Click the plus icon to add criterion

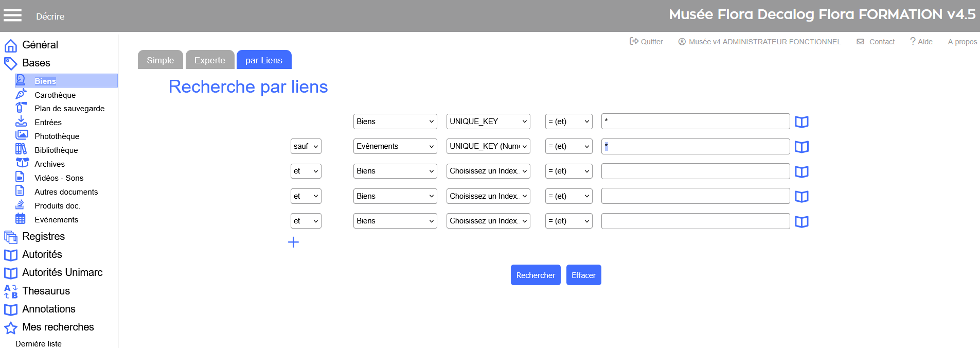click(293, 242)
